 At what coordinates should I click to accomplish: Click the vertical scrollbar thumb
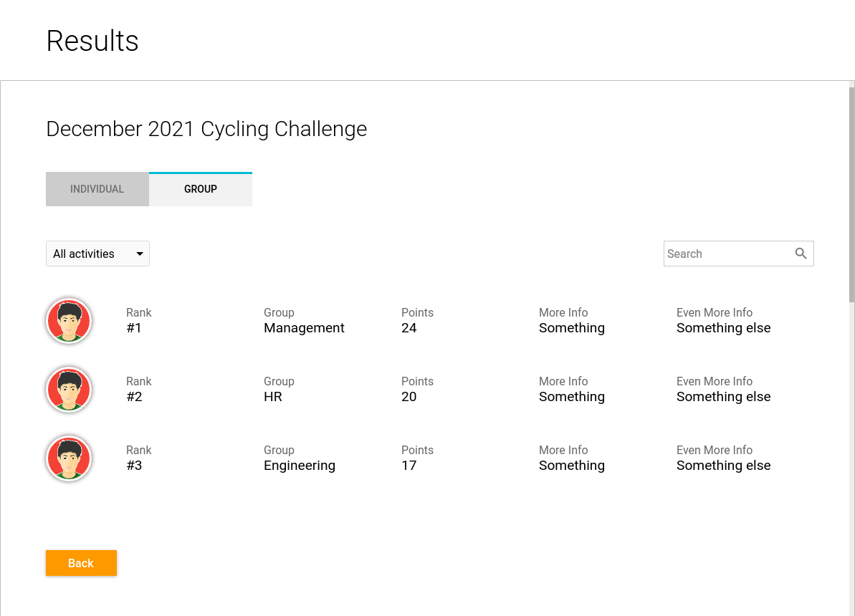[x=851, y=193]
